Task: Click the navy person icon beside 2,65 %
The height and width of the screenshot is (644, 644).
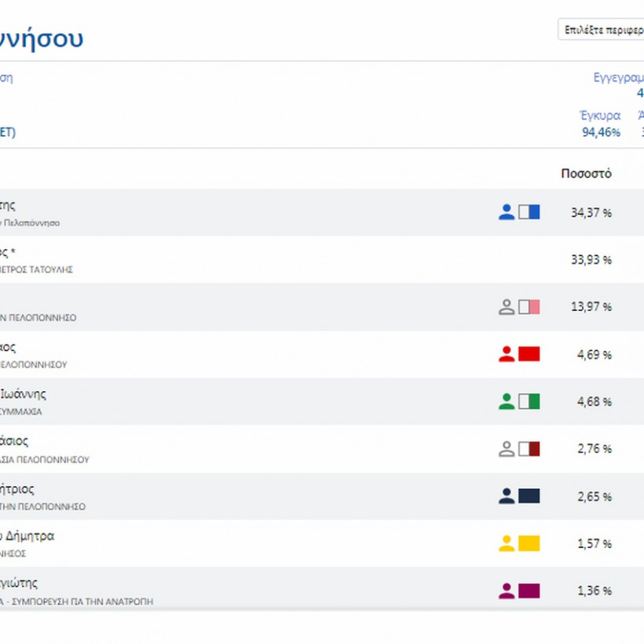Action: pos(507,496)
